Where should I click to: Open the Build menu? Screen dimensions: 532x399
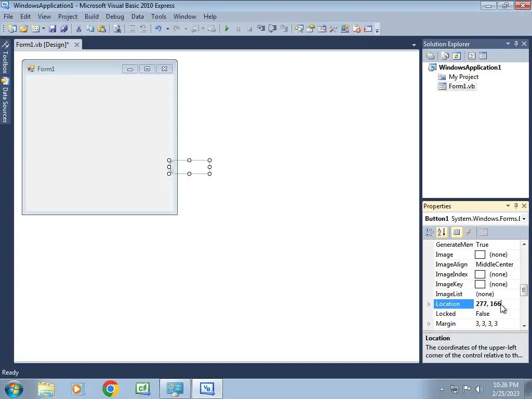pyautogui.click(x=91, y=16)
